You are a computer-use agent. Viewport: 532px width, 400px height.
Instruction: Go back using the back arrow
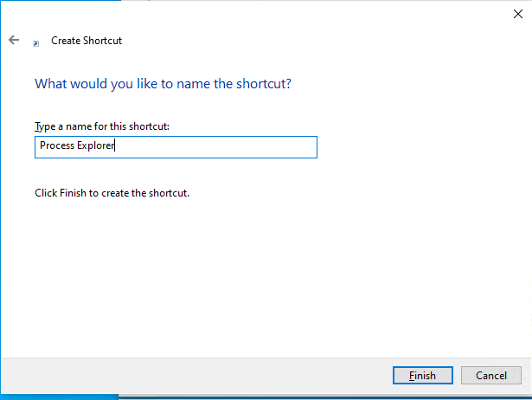pos(14,40)
